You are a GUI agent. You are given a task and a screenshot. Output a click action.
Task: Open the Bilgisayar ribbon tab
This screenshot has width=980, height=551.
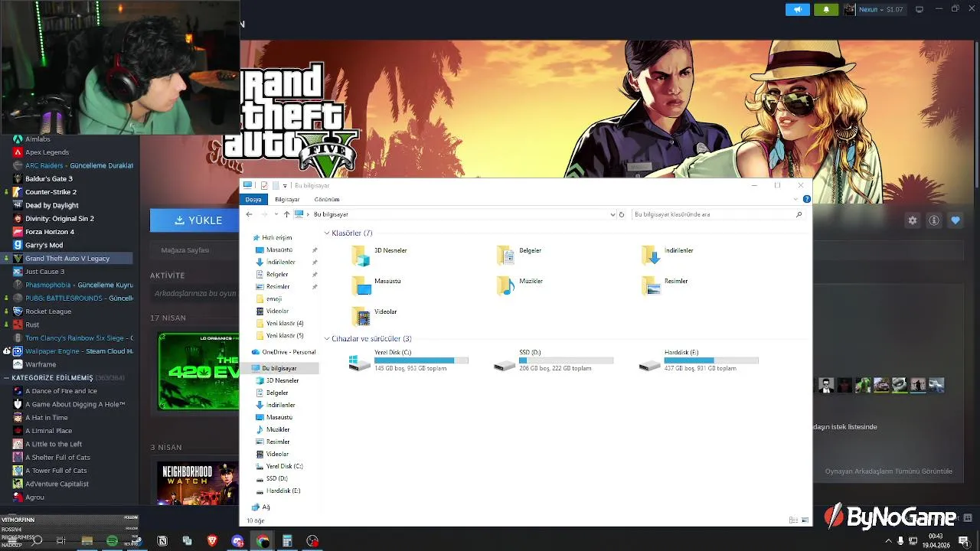click(287, 200)
